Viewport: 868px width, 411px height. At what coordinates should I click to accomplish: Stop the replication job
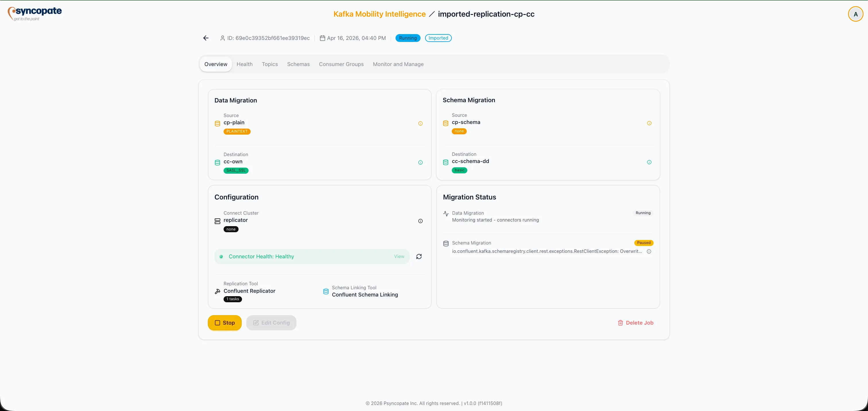click(224, 322)
